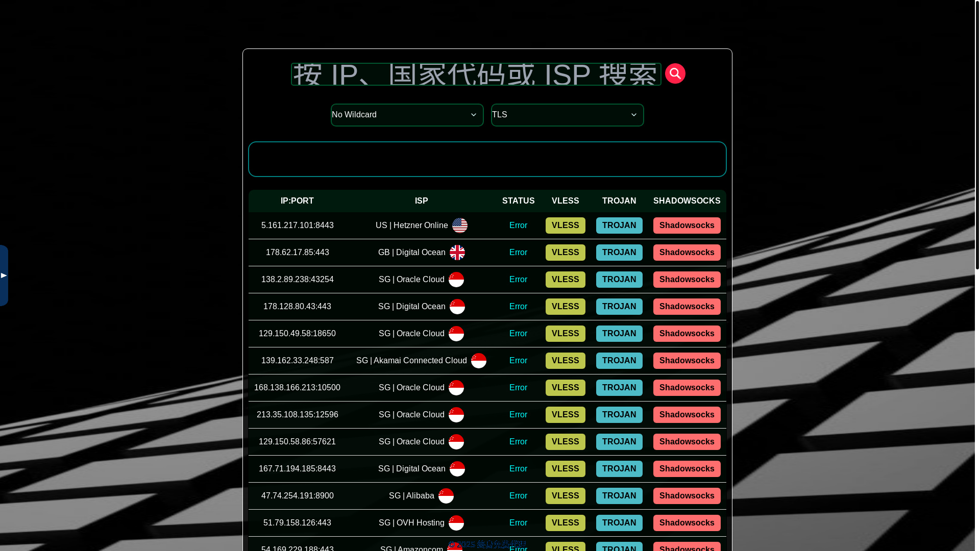Viewport: 980px width, 551px height.
Task: Click Shadowsocks for 178.62.17.85:443
Action: click(x=687, y=253)
